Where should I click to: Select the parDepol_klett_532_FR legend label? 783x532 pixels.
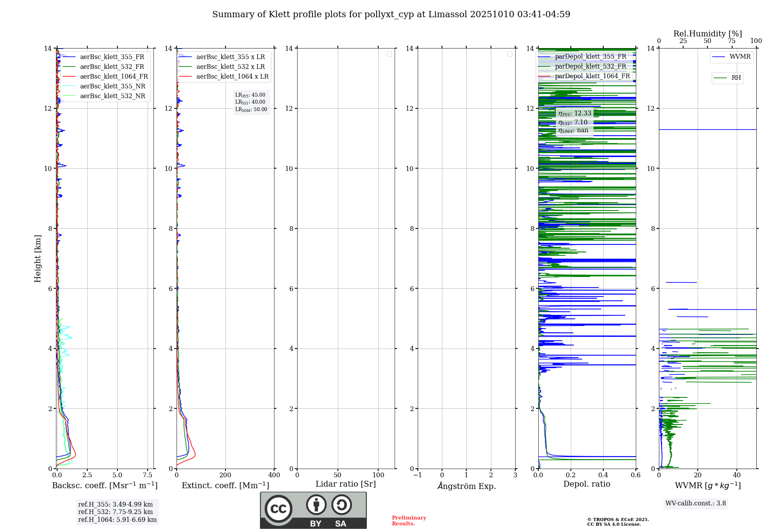590,66
